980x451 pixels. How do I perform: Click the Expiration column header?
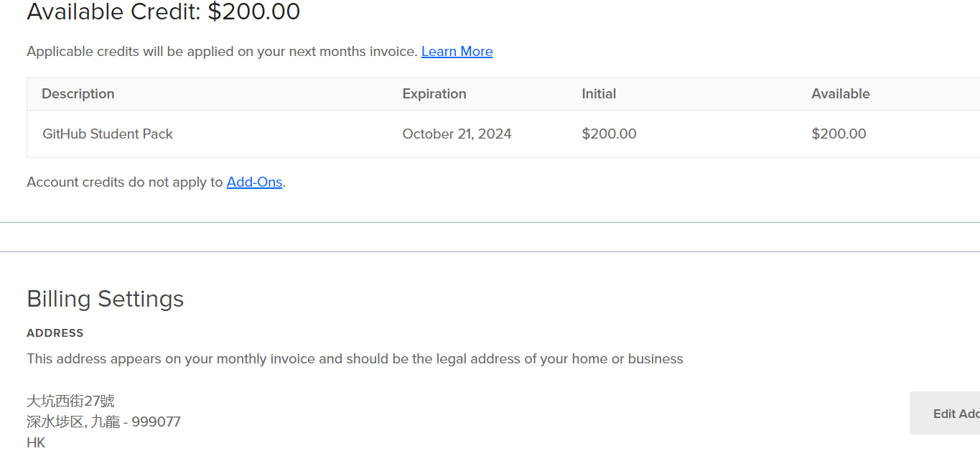434,94
